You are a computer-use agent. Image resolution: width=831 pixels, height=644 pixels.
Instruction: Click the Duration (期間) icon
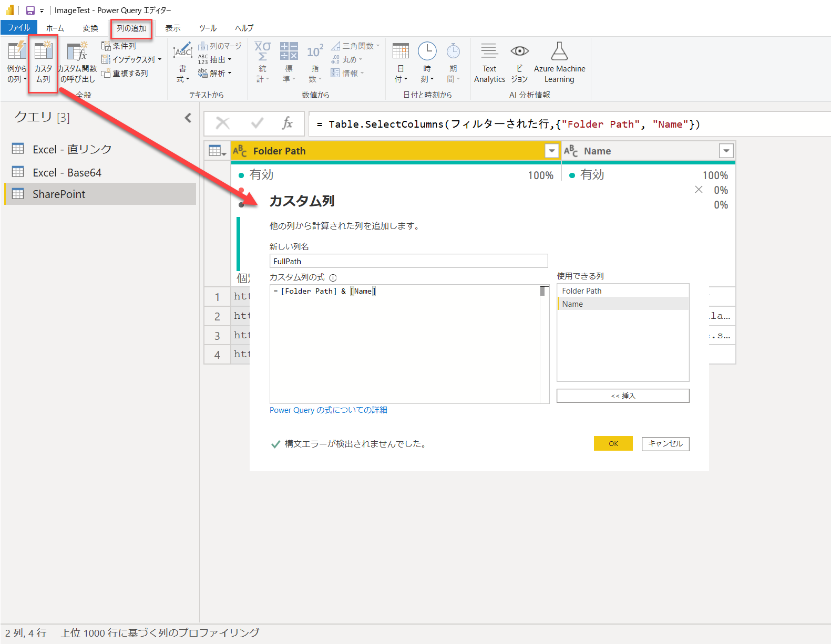point(453,61)
